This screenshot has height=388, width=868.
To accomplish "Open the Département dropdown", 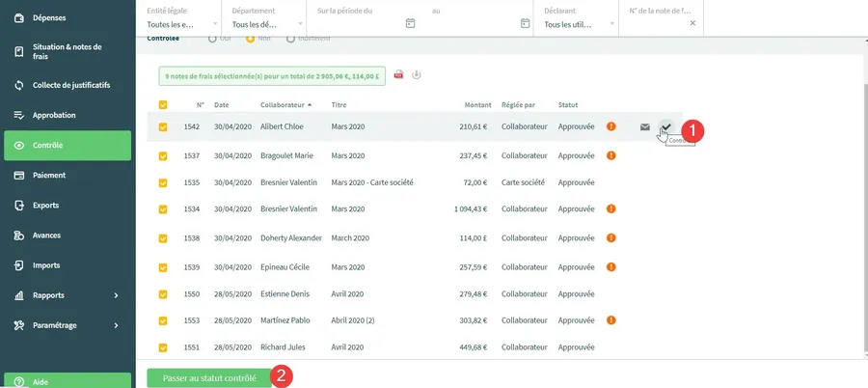I will tap(261, 23).
